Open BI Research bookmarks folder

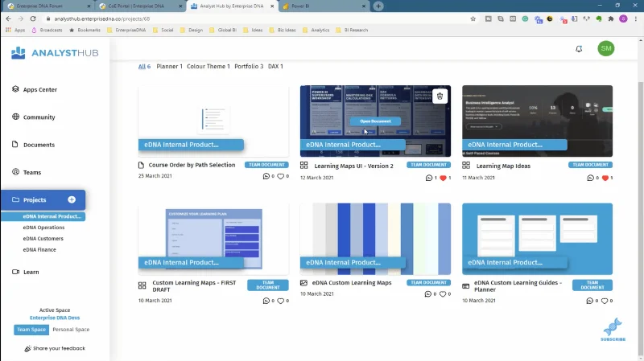(x=352, y=30)
